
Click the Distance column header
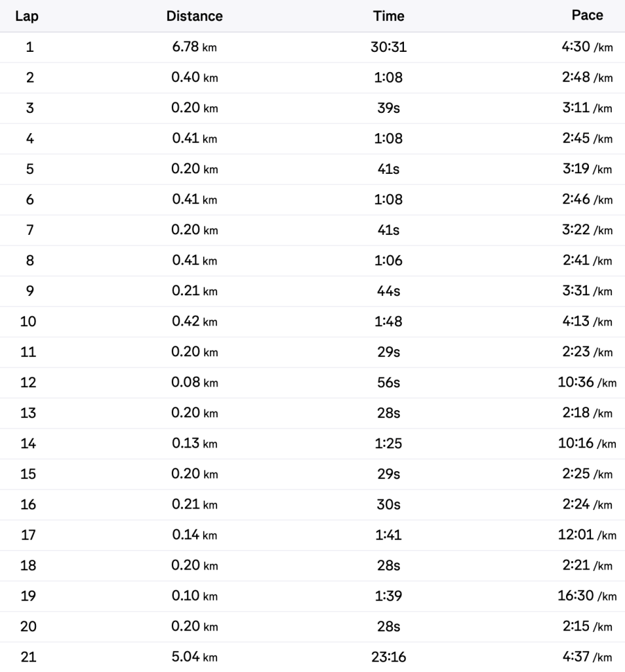[x=194, y=16]
